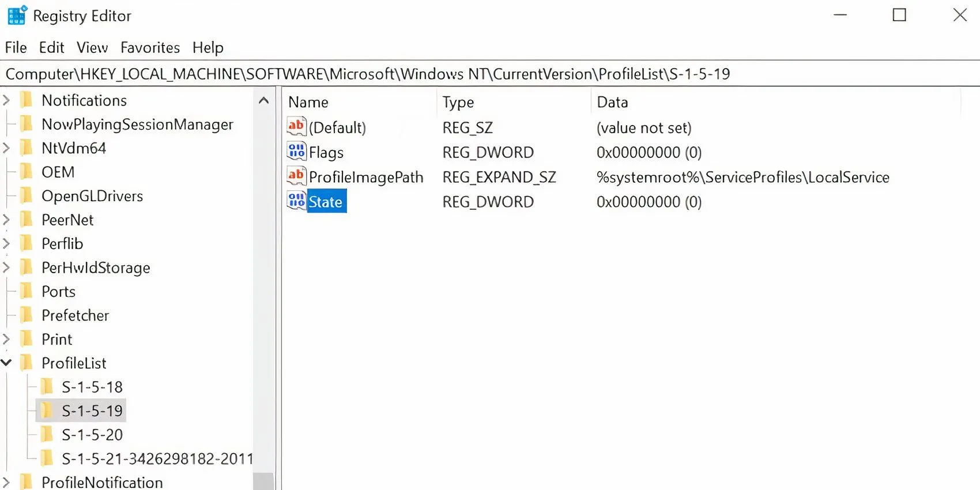Image resolution: width=980 pixels, height=490 pixels.
Task: Click the State DWORD value icon
Action: pyautogui.click(x=296, y=201)
